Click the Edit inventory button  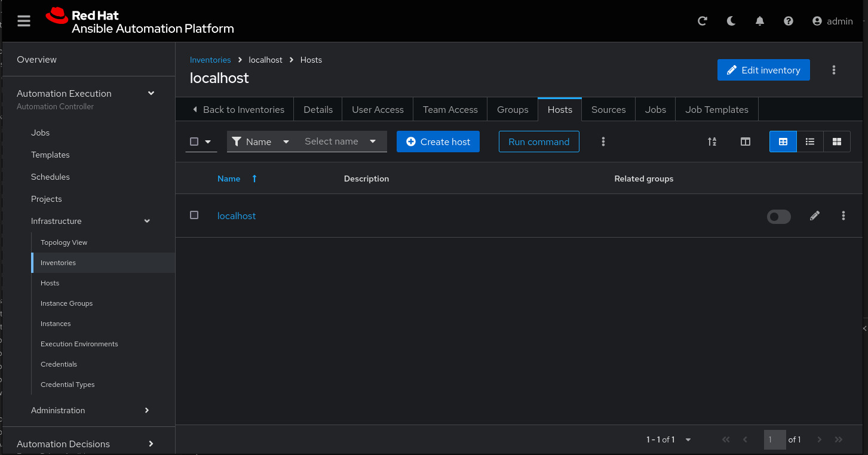point(763,70)
